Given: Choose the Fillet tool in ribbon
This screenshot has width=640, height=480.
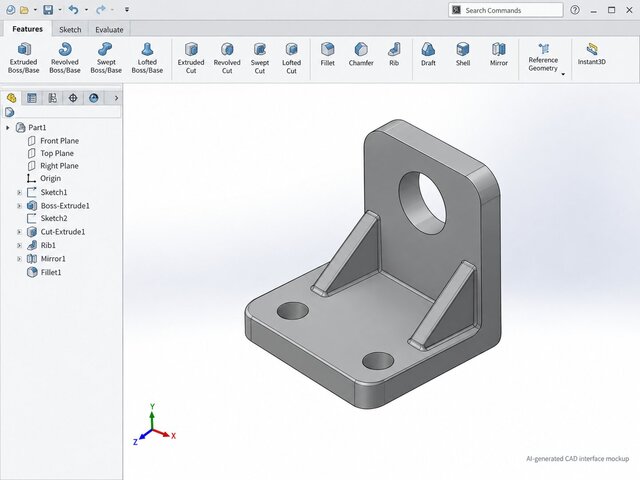Looking at the screenshot, I should coord(327,54).
